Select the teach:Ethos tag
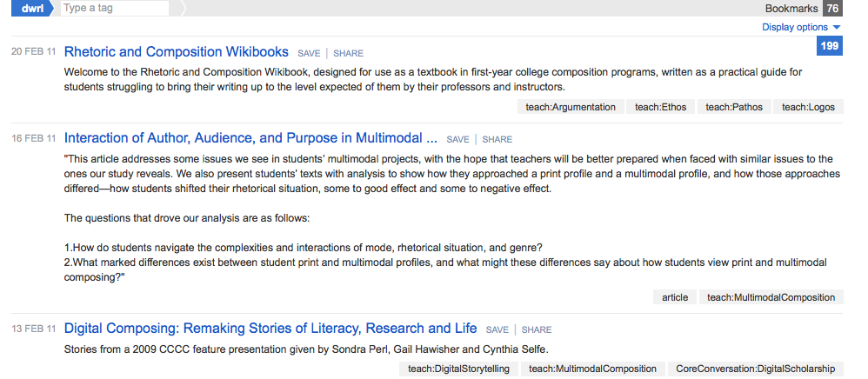Screen dimensions: 868x379 [660, 107]
